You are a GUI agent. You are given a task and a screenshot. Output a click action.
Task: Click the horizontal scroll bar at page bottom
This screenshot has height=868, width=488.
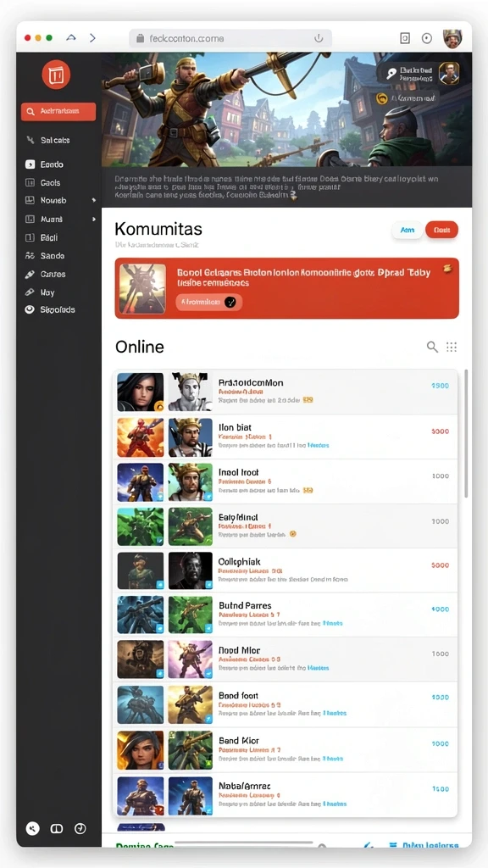[x=243, y=843]
